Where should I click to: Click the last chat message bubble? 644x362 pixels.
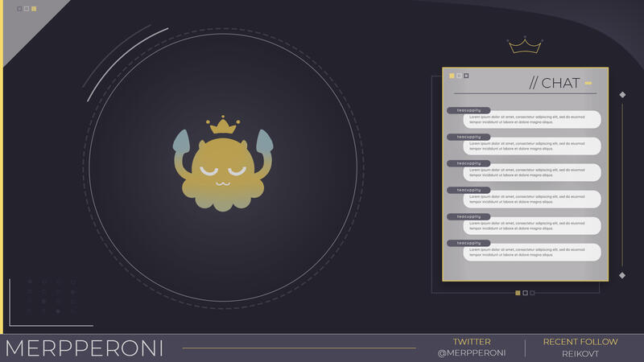532,253
